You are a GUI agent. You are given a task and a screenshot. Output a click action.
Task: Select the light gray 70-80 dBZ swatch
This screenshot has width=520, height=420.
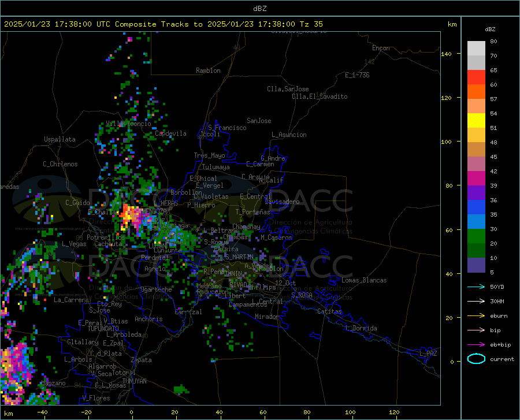tap(476, 49)
